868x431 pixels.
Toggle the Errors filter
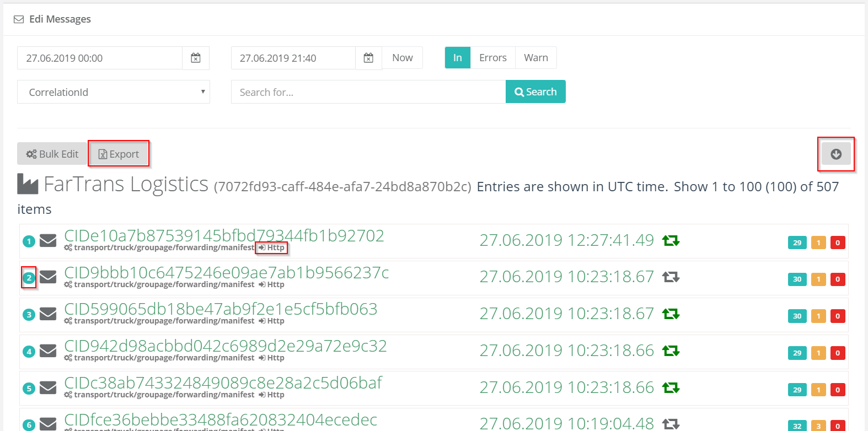(x=492, y=58)
